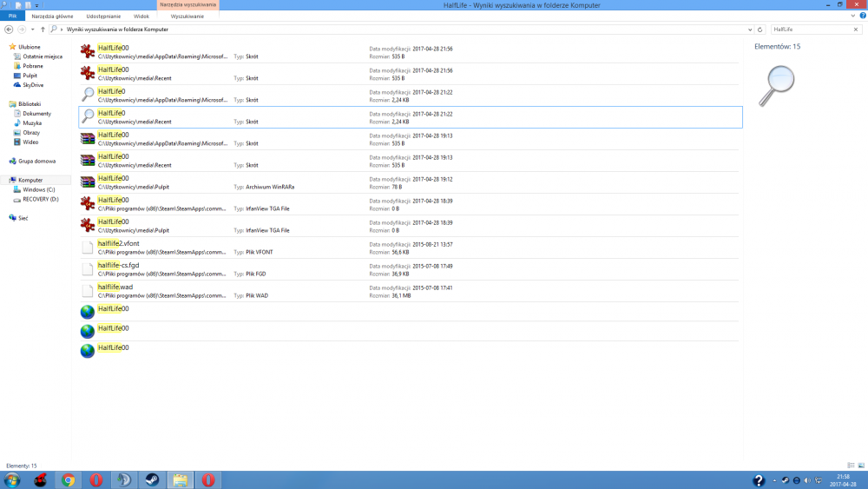This screenshot has height=489, width=868.
Task: Refresh the search results
Action: click(760, 30)
